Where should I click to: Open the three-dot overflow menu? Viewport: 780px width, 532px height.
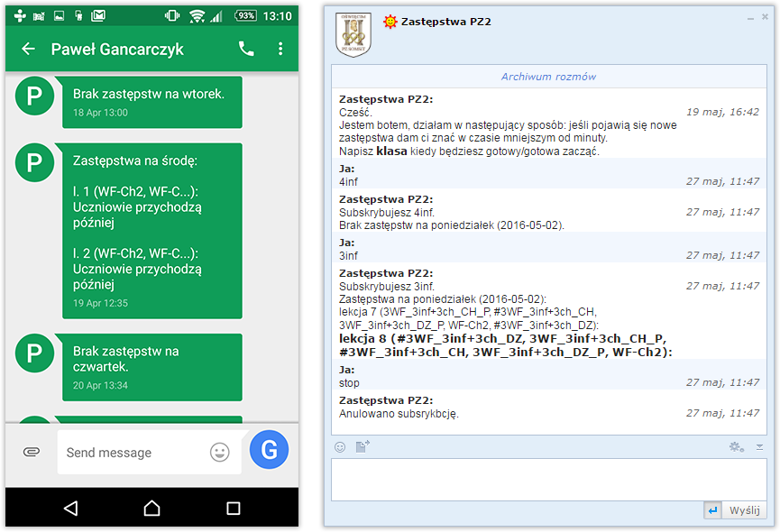[x=280, y=50]
